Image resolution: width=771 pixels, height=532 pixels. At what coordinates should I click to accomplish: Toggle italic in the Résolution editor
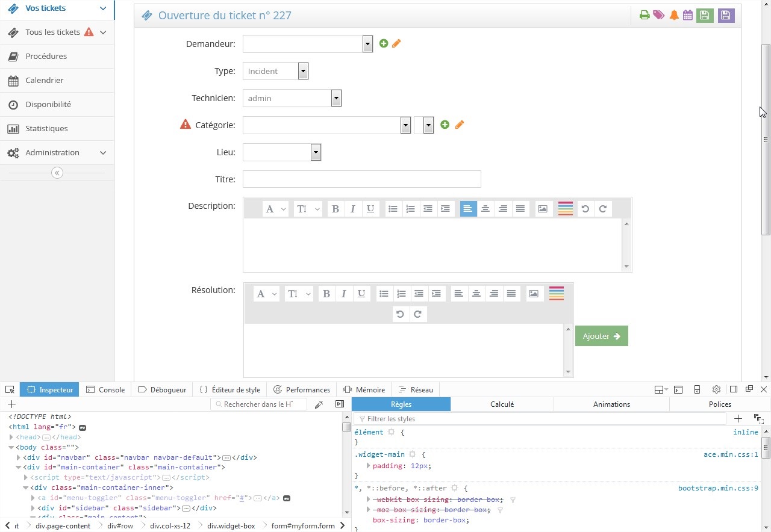click(344, 294)
